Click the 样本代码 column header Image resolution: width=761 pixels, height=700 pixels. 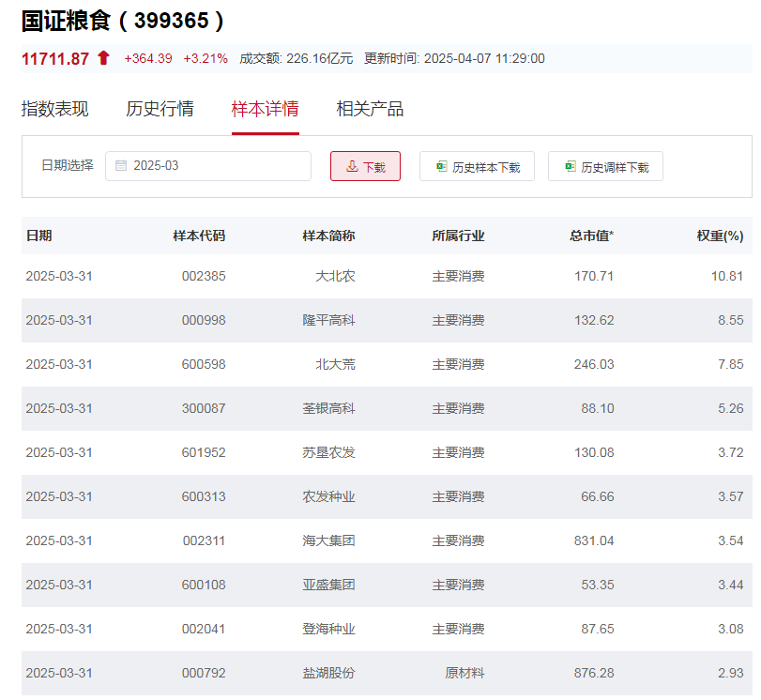(199, 236)
